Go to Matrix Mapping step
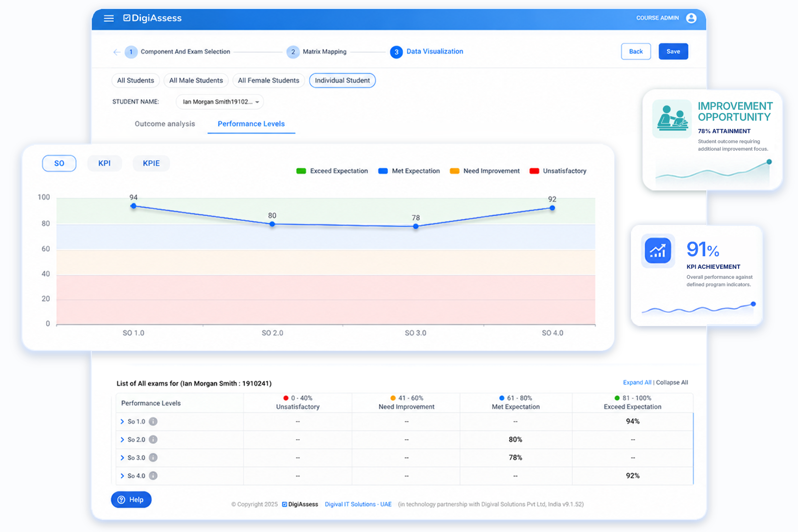This screenshot has width=798, height=532. pos(325,52)
